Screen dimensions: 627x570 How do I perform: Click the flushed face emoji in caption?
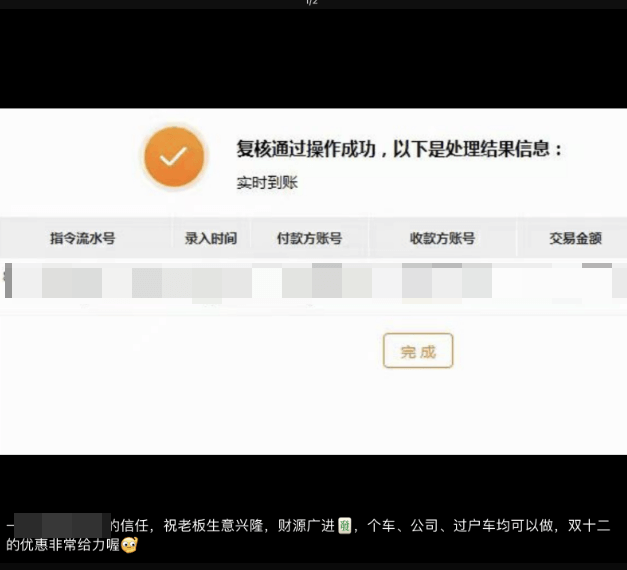tap(129, 545)
